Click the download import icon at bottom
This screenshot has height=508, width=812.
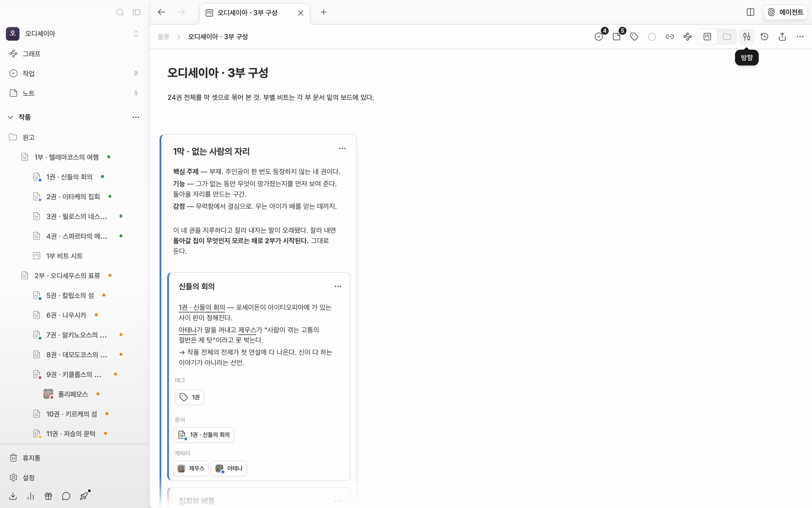pos(13,496)
